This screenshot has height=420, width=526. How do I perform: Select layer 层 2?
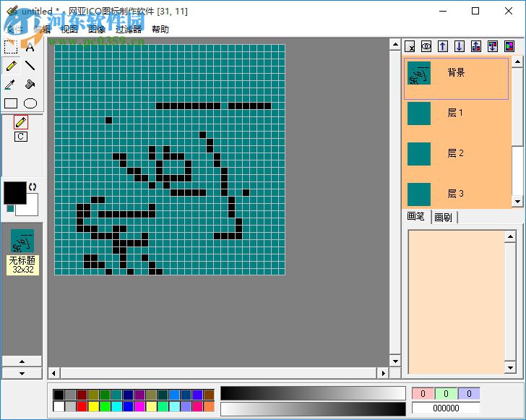coord(456,154)
